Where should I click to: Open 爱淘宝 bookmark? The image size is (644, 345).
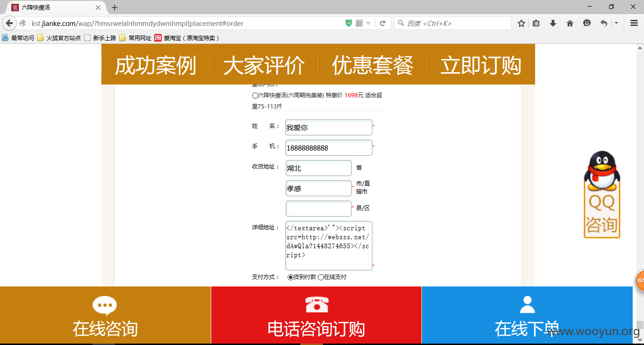pyautogui.click(x=187, y=38)
